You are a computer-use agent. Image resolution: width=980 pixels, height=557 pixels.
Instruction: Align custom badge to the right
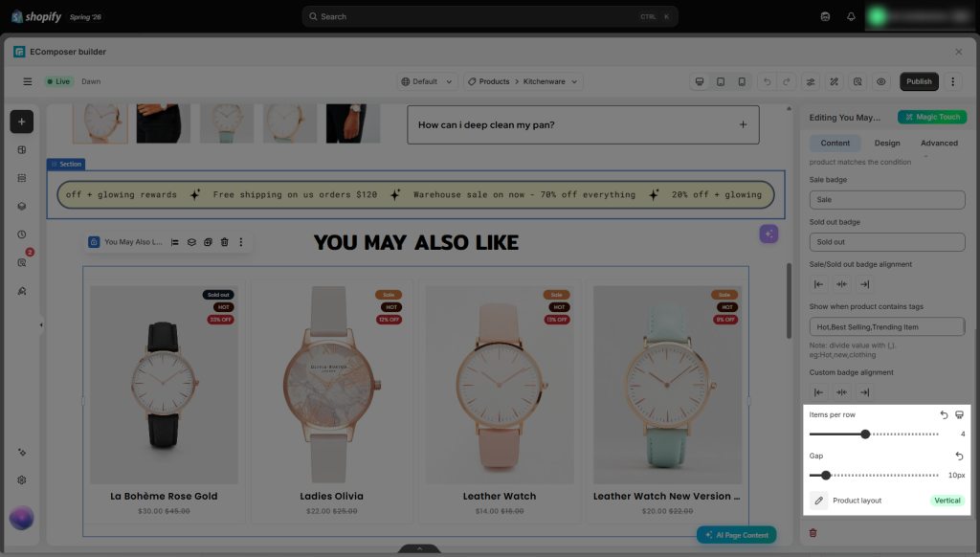pyautogui.click(x=865, y=392)
